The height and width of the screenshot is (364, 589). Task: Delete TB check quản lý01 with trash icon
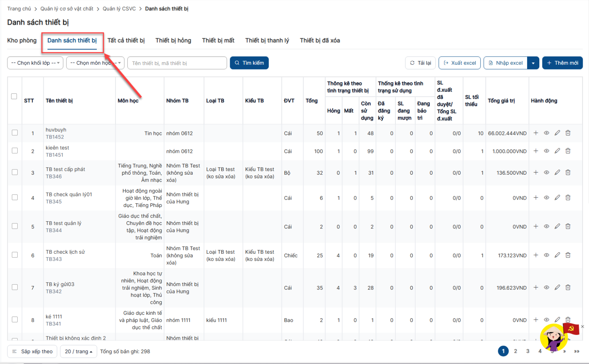pos(568,198)
